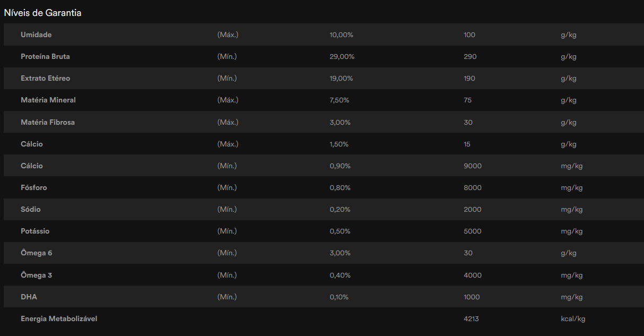Click the Potássio row label

36,231
